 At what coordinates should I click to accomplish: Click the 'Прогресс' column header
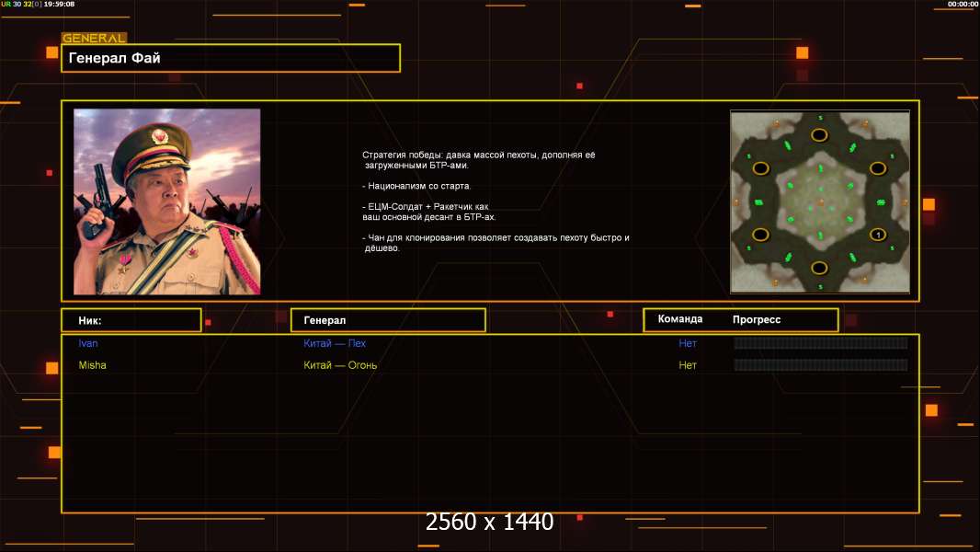click(x=757, y=319)
